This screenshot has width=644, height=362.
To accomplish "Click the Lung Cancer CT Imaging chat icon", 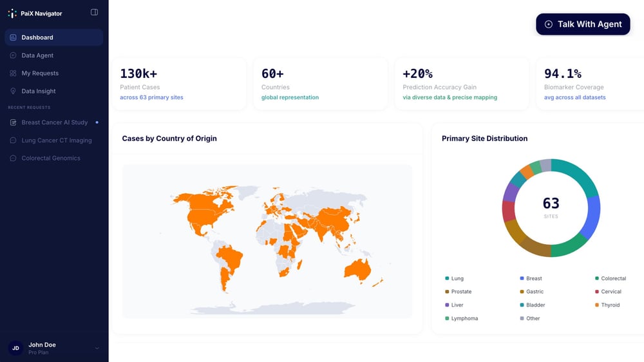I will click(14, 140).
